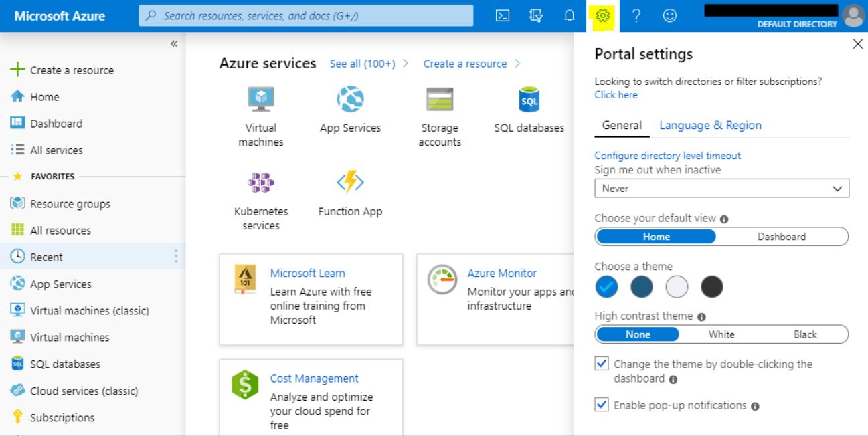This screenshot has width=868, height=436.
Task: Click info icon next to pop-up notifications
Action: 755,406
